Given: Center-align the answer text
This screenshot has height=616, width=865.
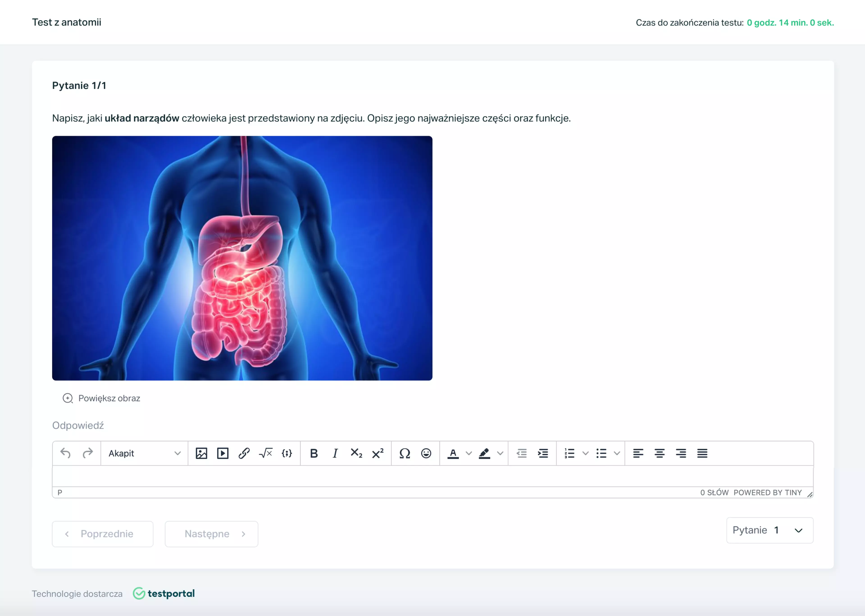Looking at the screenshot, I should pyautogui.click(x=660, y=453).
